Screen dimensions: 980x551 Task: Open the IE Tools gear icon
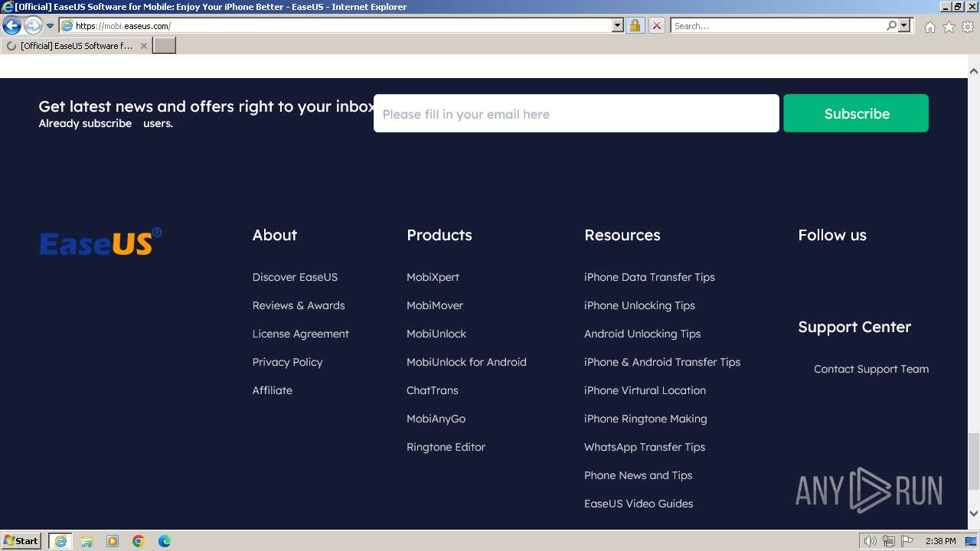coord(968,27)
